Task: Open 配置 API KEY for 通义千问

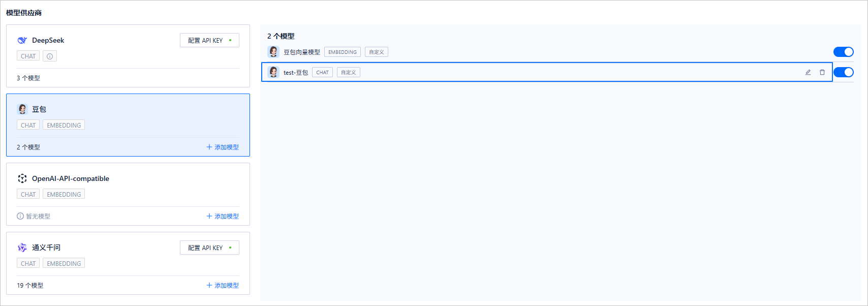Action: (x=209, y=248)
